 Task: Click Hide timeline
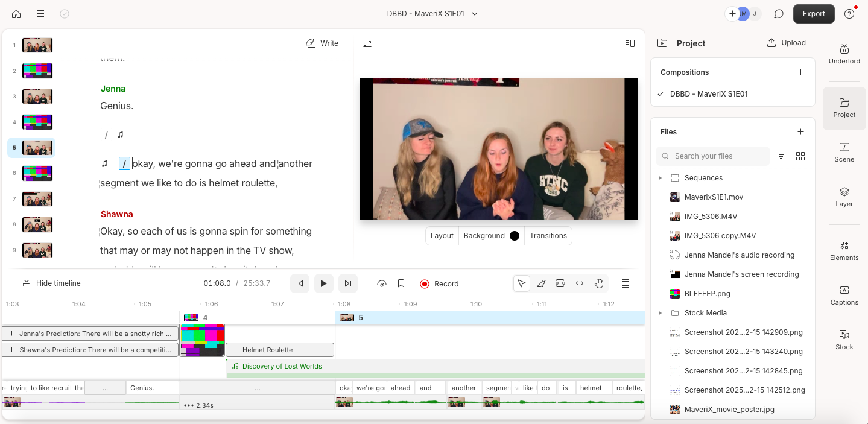pos(51,283)
